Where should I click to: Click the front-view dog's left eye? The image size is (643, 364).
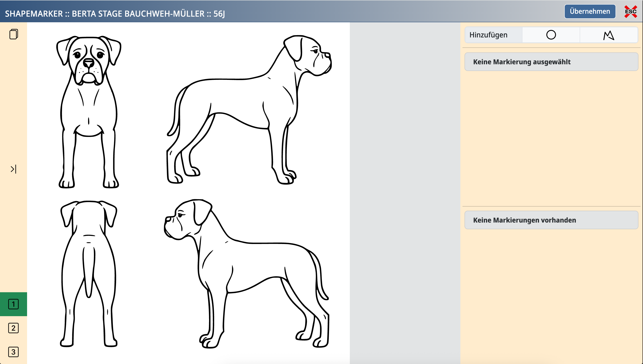pyautogui.click(x=77, y=54)
